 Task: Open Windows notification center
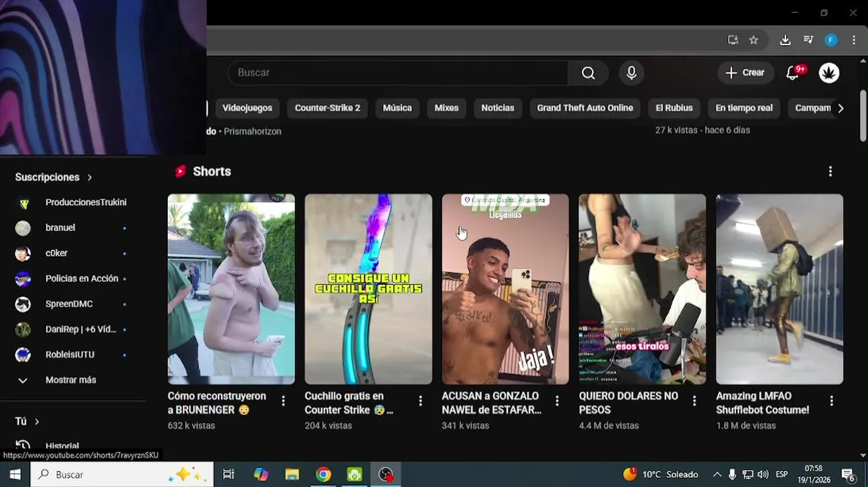tap(848, 474)
